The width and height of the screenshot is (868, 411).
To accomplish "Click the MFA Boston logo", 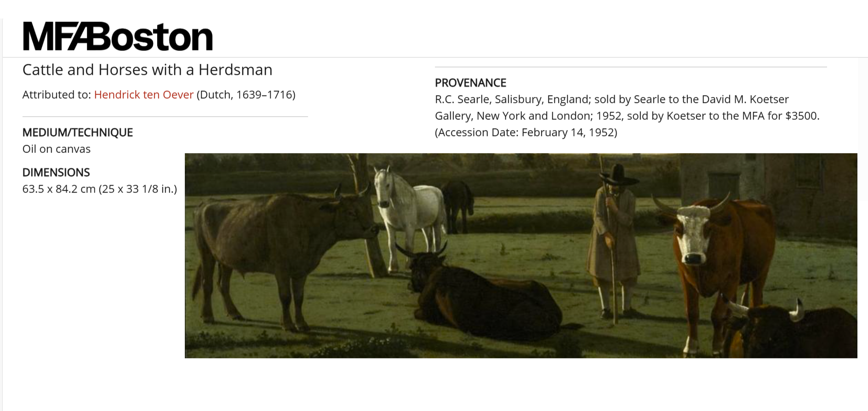I will [118, 36].
